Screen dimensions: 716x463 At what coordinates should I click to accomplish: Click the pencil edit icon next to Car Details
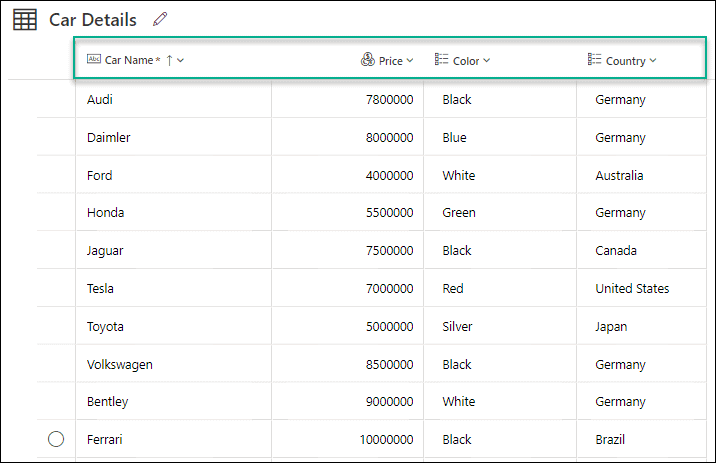(160, 19)
